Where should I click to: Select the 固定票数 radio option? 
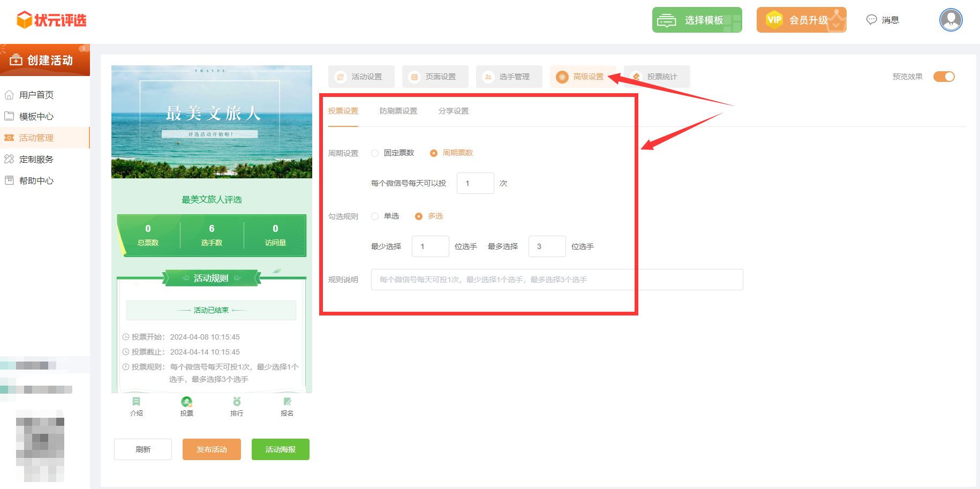pyautogui.click(x=375, y=153)
